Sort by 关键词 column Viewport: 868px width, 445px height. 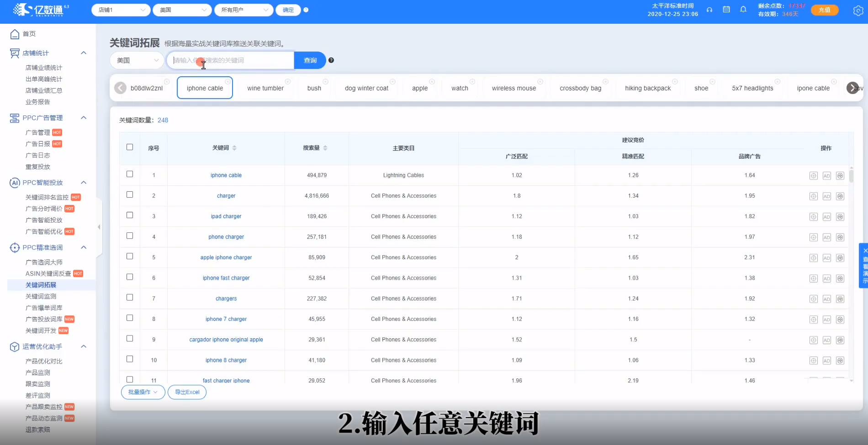(234, 148)
